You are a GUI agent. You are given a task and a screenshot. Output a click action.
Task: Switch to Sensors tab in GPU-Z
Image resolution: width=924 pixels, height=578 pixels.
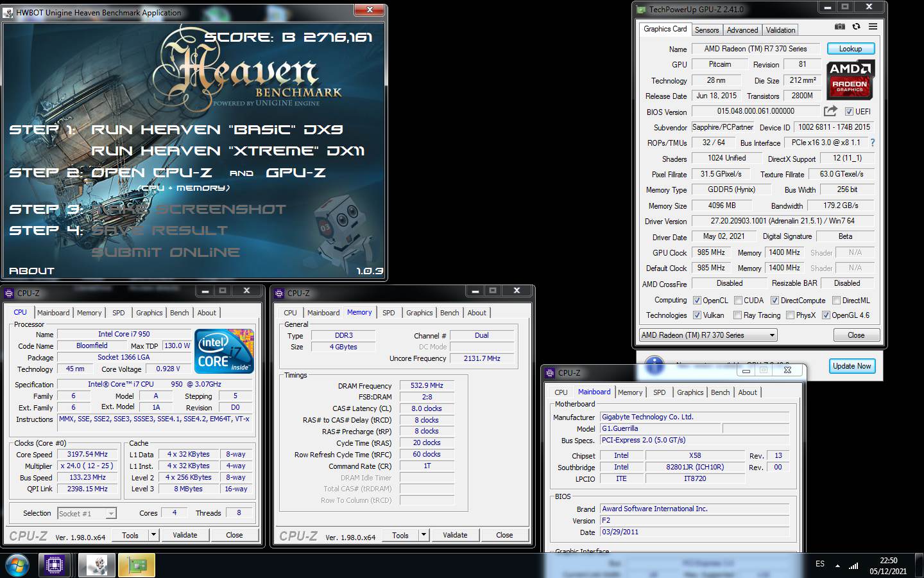706,30
